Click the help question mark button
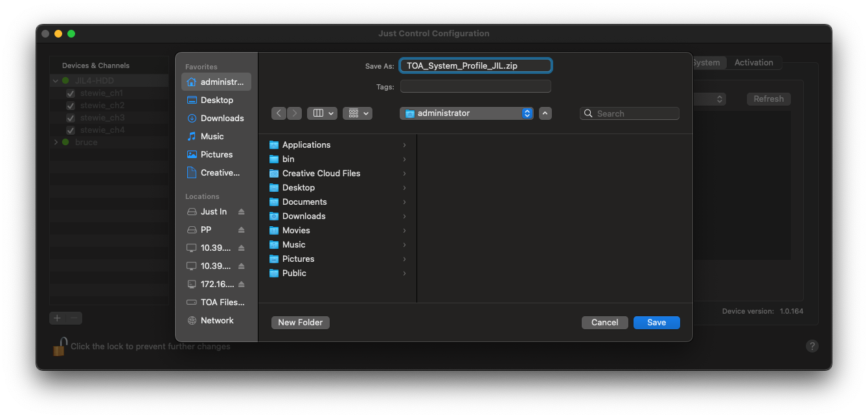The image size is (868, 418). coord(812,346)
